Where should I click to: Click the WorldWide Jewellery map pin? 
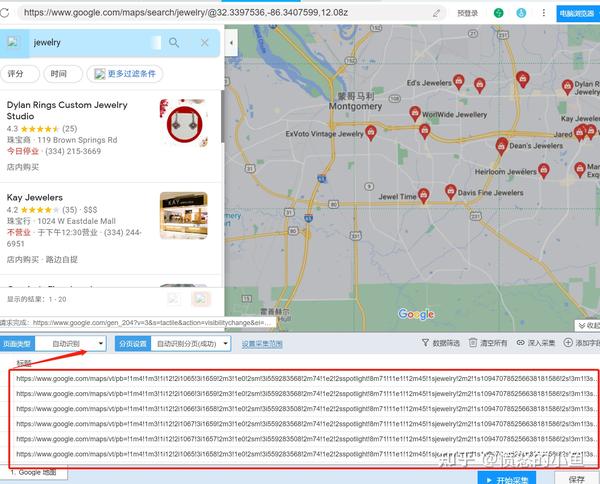(x=414, y=113)
